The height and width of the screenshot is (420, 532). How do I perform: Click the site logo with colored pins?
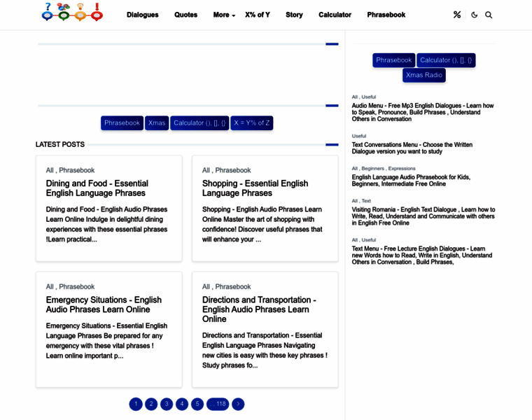click(x=72, y=12)
